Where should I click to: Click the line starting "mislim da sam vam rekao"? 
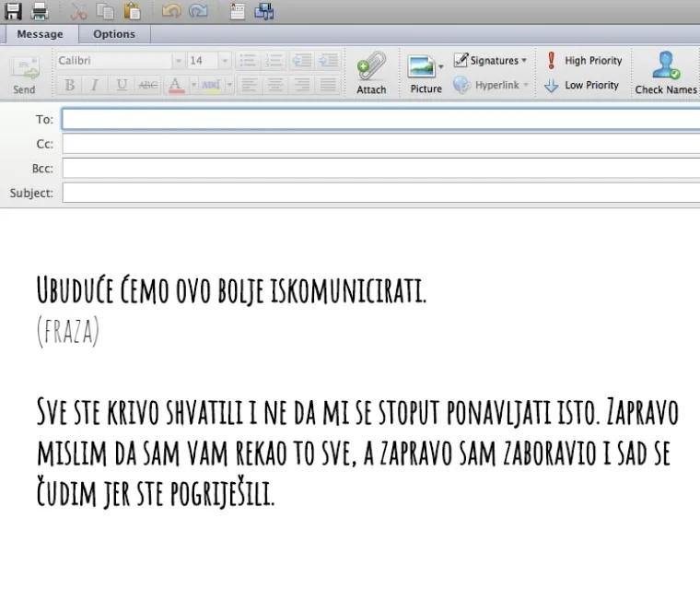click(353, 454)
